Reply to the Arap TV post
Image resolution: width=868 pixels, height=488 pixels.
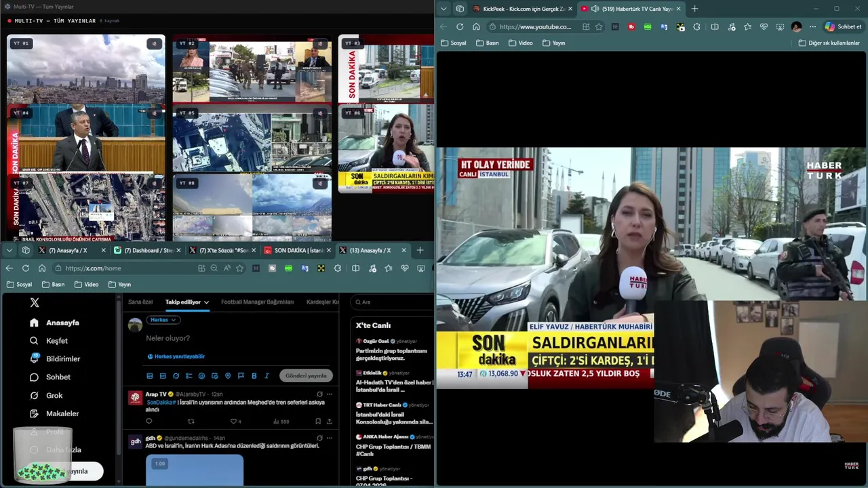[x=149, y=422]
